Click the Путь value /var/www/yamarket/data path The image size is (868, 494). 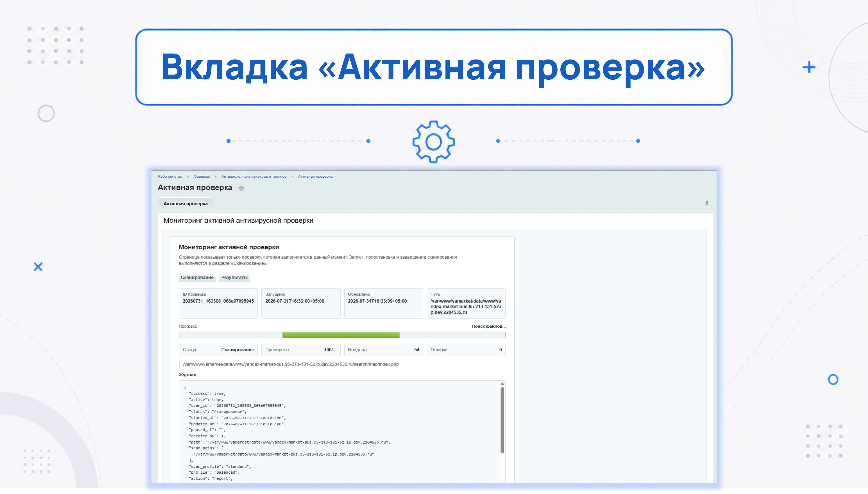click(x=466, y=307)
